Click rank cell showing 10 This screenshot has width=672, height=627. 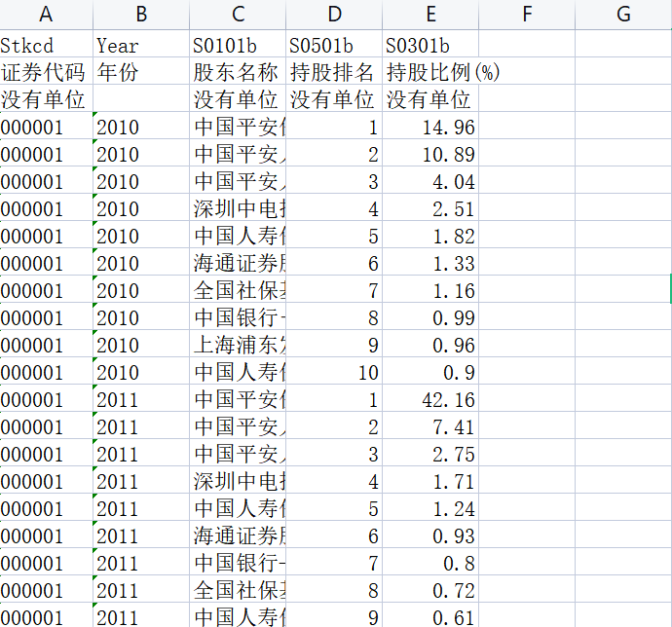334,371
